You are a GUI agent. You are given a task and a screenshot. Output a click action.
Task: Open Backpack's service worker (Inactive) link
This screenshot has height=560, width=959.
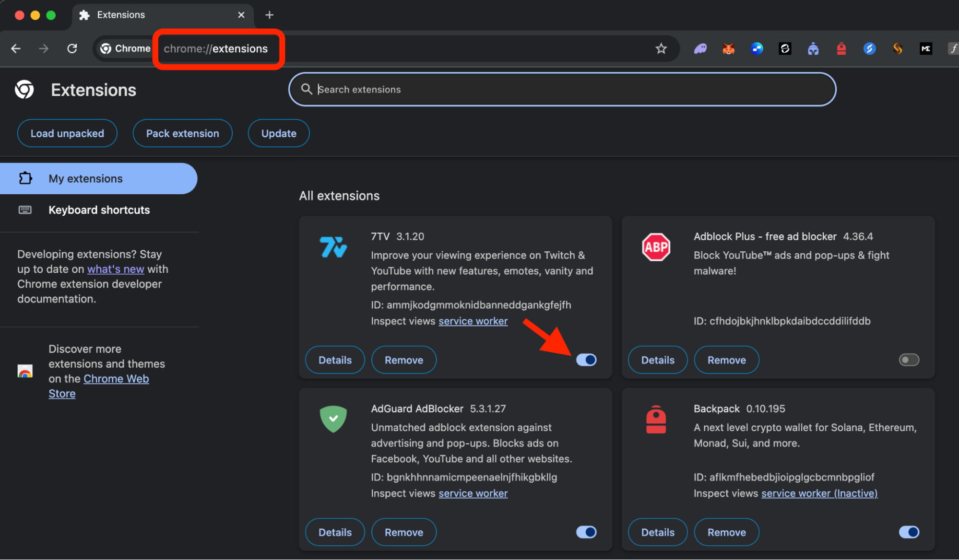[819, 493]
